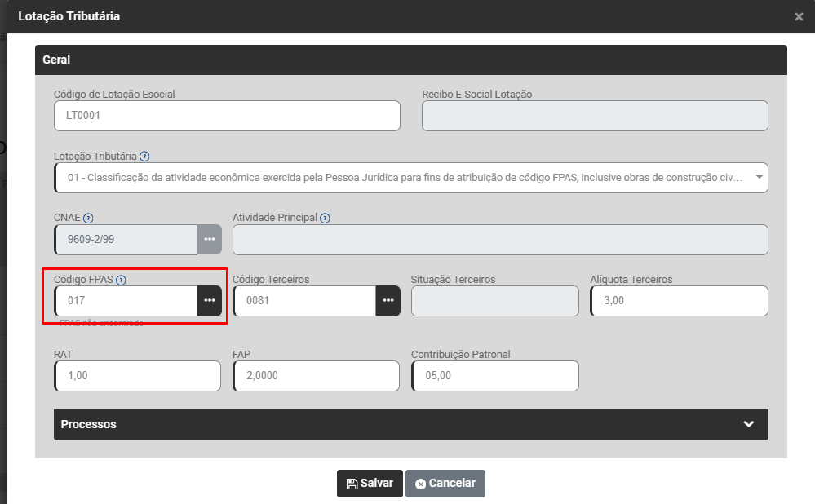
Task: Focus the Contribuição Patronal field
Action: pos(495,376)
